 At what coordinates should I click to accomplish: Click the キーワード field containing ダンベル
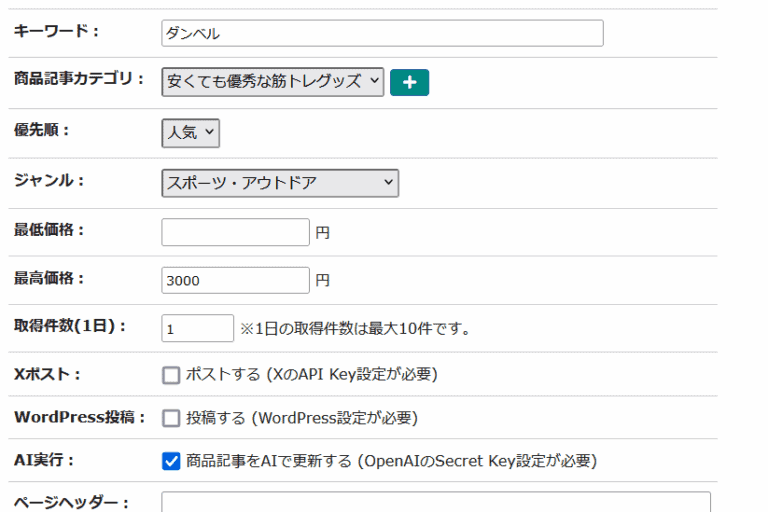pyautogui.click(x=382, y=33)
